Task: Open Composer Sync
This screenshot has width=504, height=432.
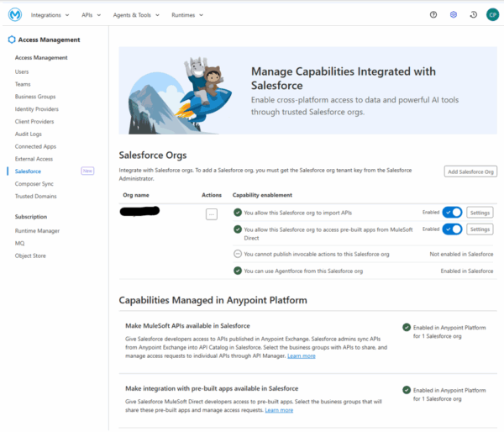Action: 34,184
